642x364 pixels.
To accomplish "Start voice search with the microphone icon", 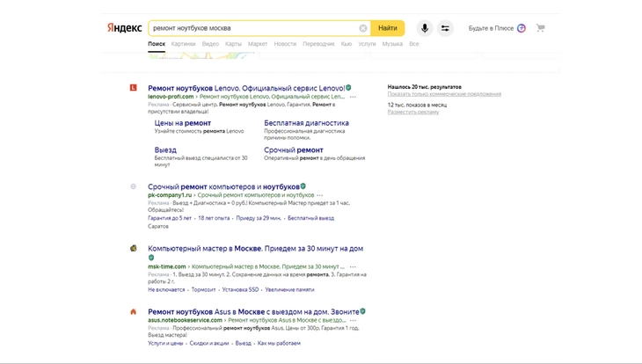I will [x=425, y=28].
